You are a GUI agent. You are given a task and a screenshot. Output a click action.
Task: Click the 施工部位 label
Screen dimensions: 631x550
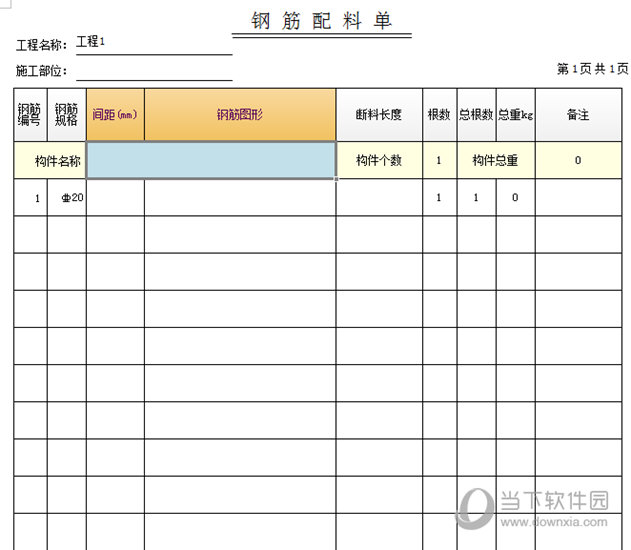[x=41, y=71]
